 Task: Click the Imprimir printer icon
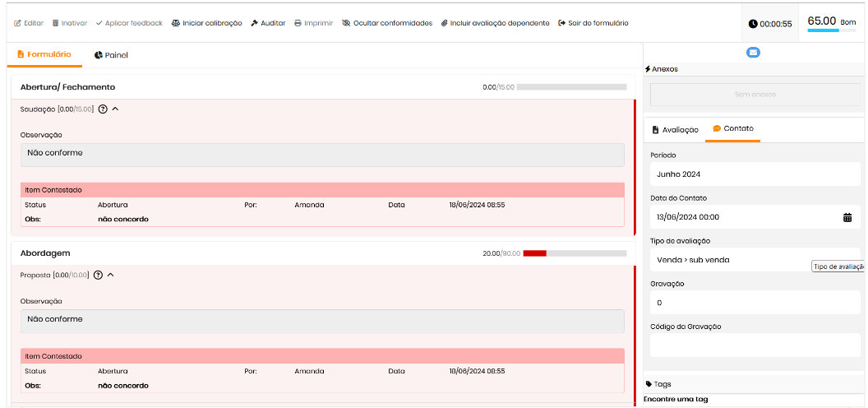click(298, 23)
